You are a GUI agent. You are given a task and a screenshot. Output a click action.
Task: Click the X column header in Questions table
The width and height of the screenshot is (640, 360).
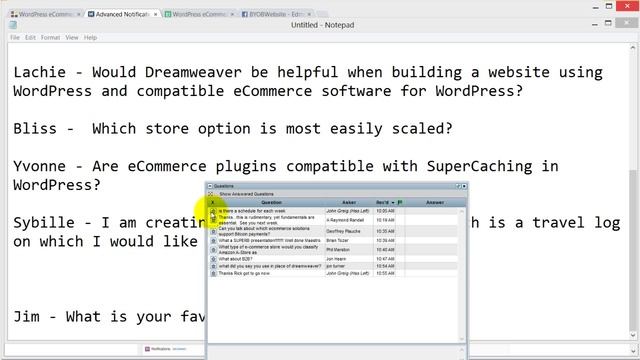coord(212,202)
